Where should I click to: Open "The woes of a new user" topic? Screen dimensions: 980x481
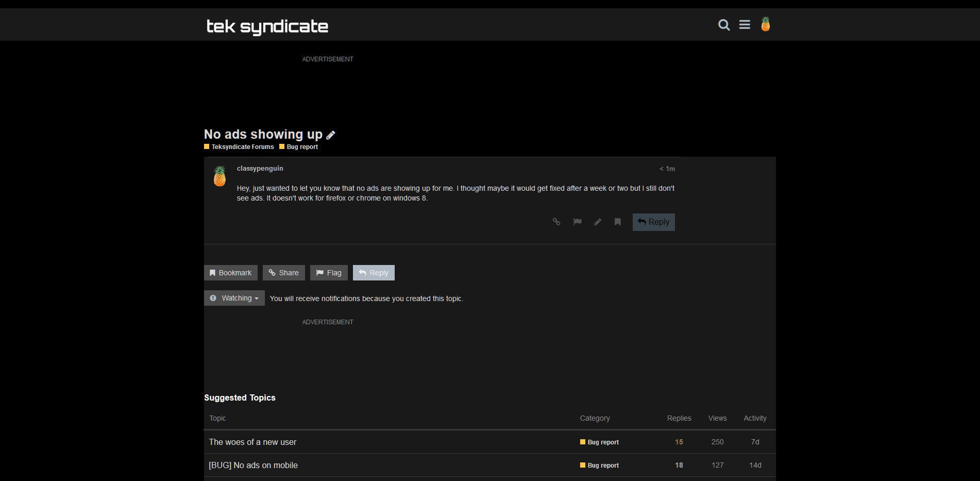coord(252,442)
